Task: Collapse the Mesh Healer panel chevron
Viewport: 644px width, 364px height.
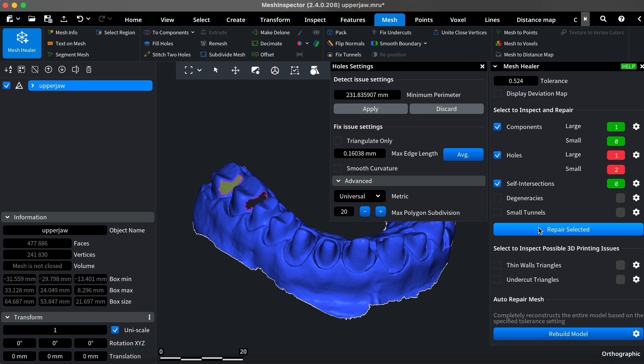Action: pyautogui.click(x=495, y=66)
